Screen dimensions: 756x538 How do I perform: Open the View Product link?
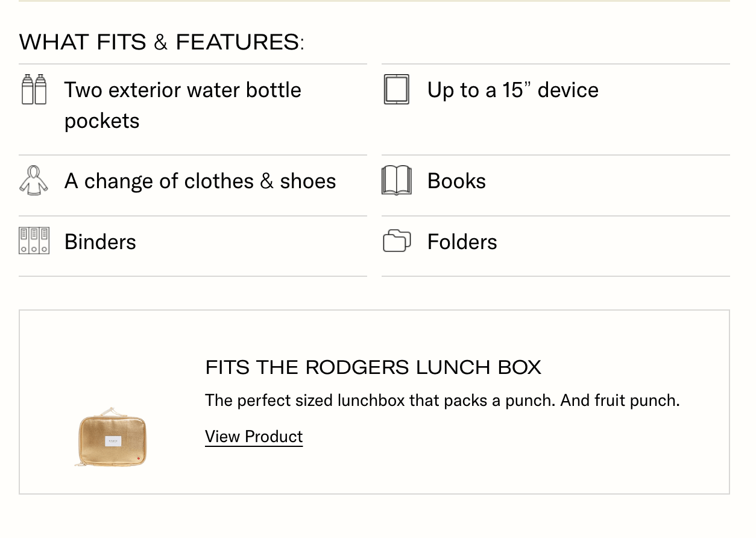pos(254,437)
